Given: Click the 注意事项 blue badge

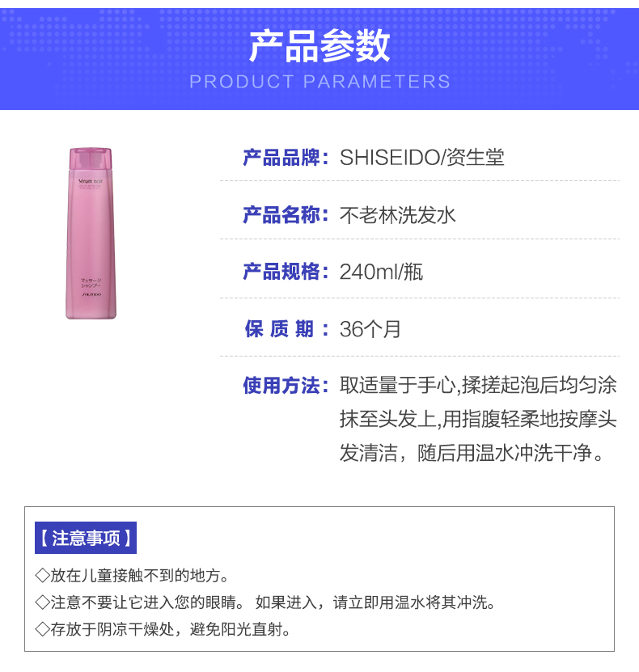Looking at the screenshot, I should pos(86,538).
